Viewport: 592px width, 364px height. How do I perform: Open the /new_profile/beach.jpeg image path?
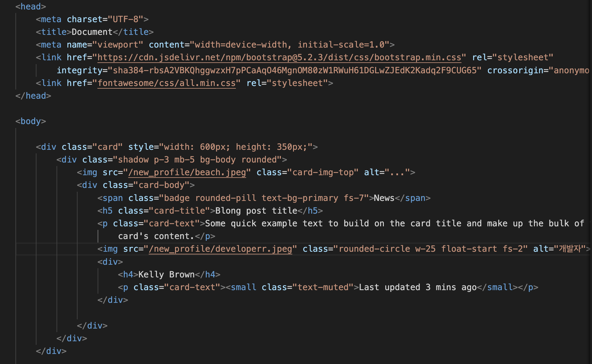pyautogui.click(x=187, y=172)
